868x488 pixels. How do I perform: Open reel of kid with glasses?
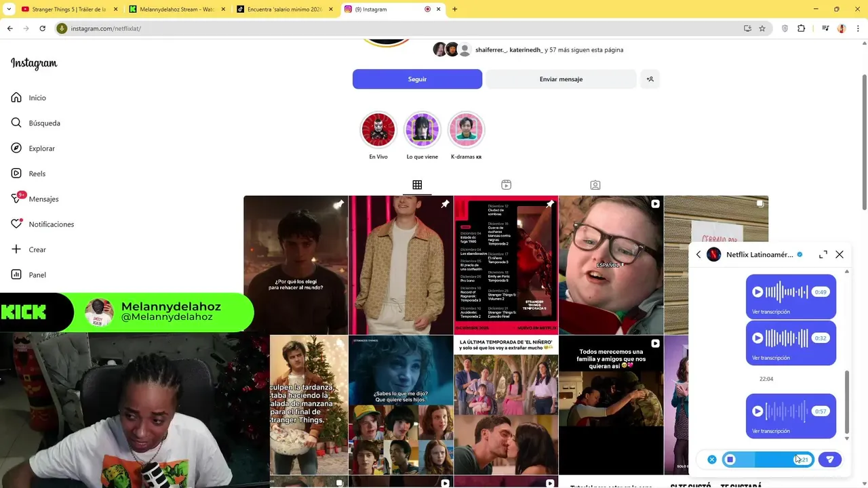(x=611, y=265)
